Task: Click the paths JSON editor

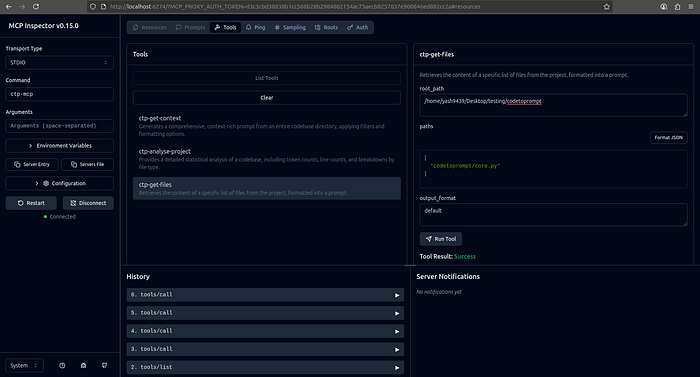Action: coord(553,169)
